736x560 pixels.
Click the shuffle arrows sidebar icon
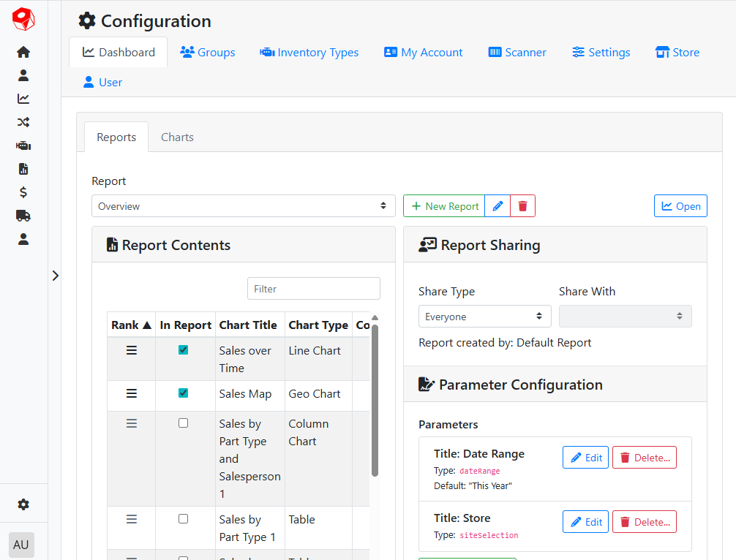tap(23, 122)
